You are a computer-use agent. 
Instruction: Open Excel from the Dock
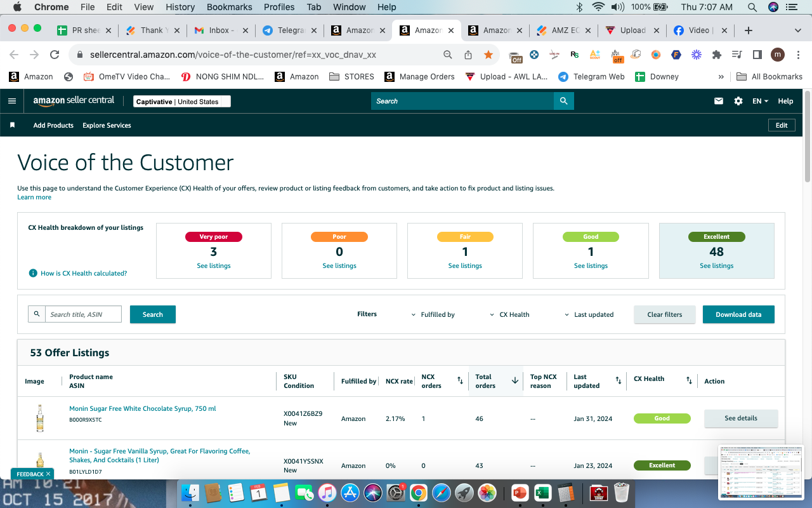point(542,492)
